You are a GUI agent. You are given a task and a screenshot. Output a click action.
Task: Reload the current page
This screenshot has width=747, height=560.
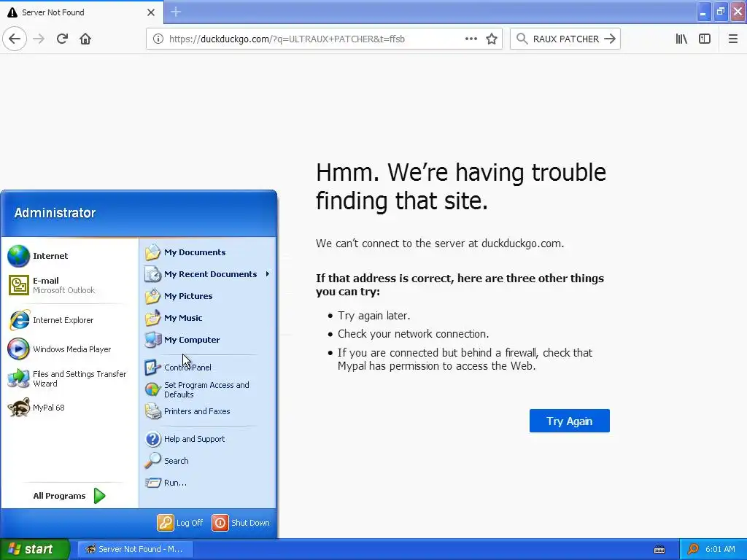[62, 39]
